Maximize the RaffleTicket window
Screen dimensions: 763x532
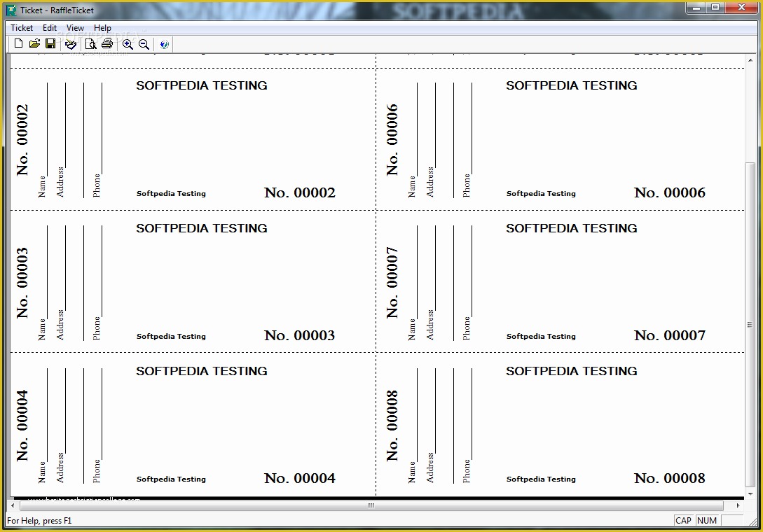715,8
